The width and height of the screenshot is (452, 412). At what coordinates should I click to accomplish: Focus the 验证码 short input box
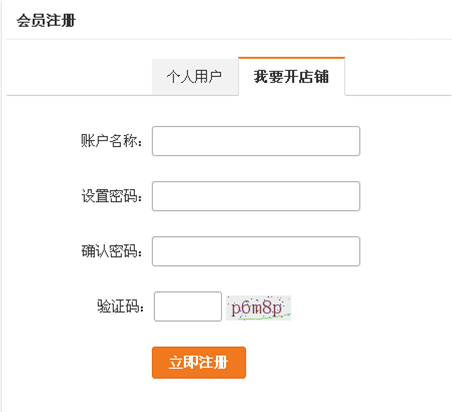coord(188,306)
